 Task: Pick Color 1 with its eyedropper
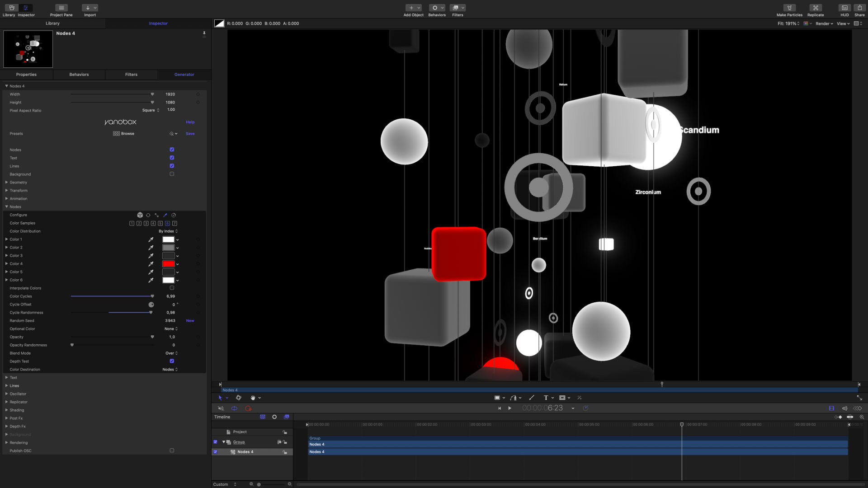151,239
